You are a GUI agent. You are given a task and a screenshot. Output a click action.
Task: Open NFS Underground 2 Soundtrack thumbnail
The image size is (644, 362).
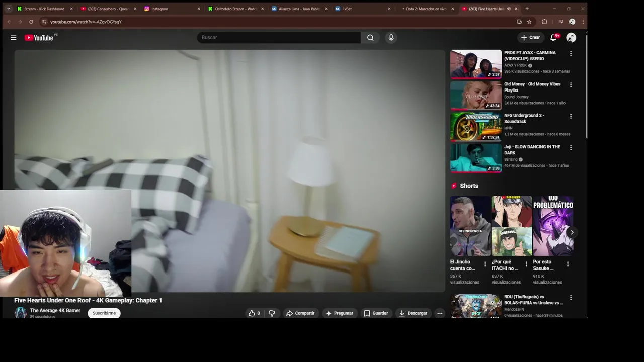coord(476,127)
